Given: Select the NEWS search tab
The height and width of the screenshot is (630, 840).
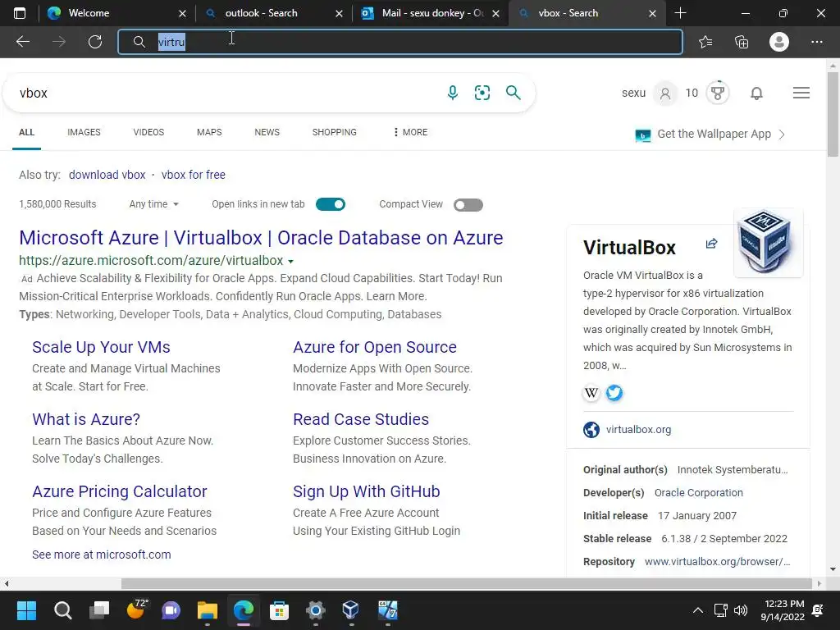Looking at the screenshot, I should pos(267,132).
